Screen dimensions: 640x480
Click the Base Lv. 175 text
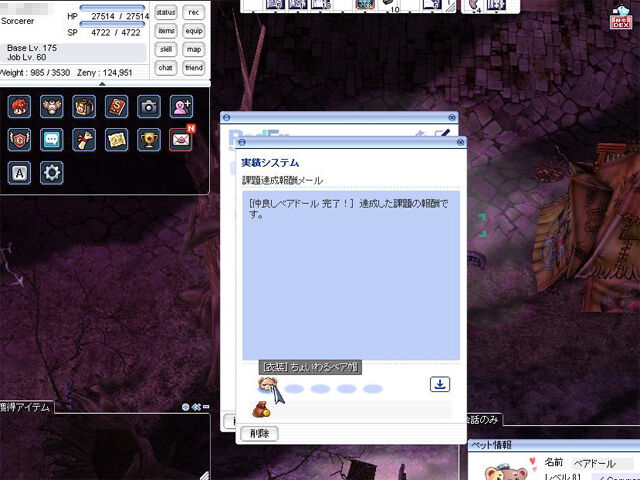[x=32, y=48]
